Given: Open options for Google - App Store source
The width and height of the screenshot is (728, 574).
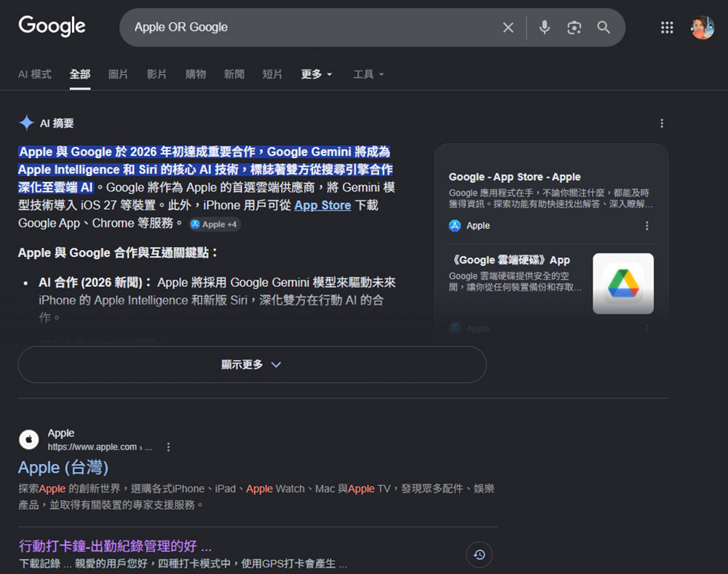Looking at the screenshot, I should (646, 226).
